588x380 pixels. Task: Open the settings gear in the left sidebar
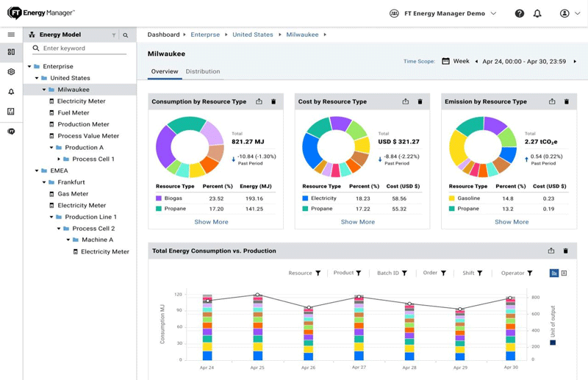11,72
